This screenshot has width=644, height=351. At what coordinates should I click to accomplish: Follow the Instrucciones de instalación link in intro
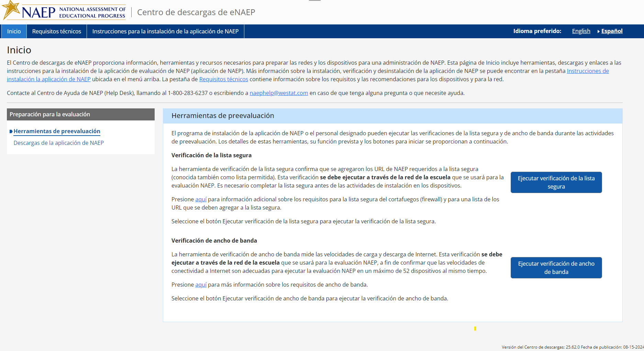(588, 71)
